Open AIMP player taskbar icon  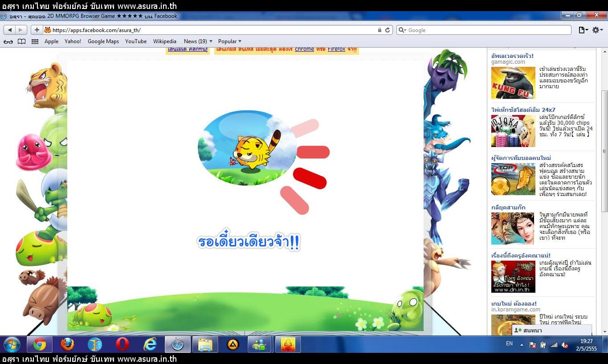pos(233,344)
